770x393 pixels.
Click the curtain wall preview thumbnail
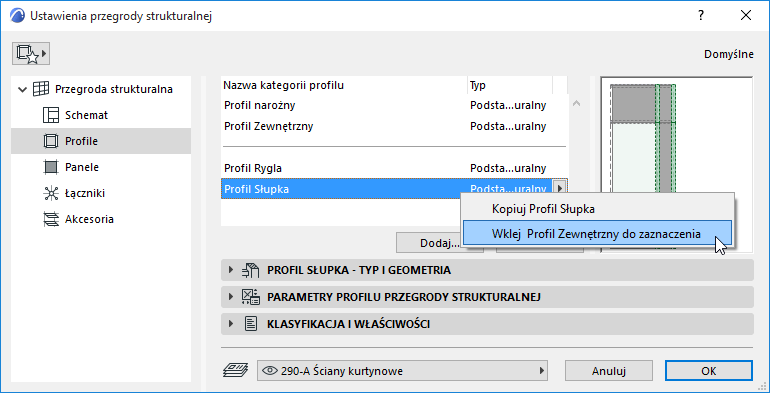click(676, 165)
